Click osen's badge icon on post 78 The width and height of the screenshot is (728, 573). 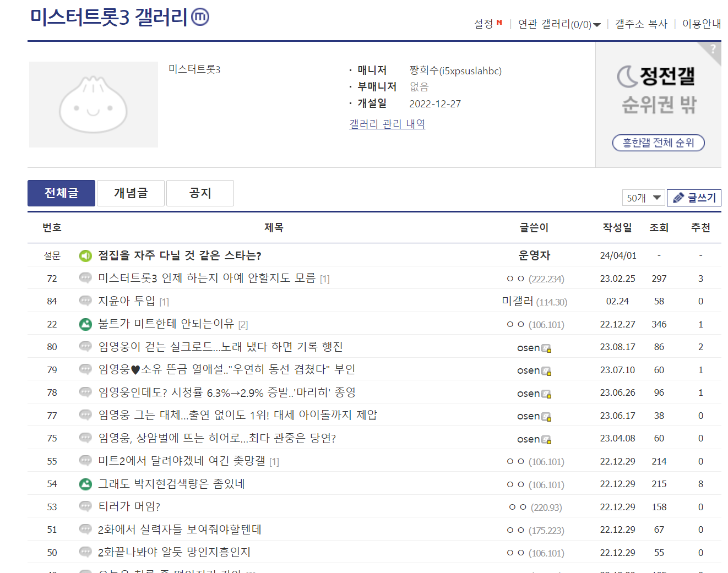(546, 394)
